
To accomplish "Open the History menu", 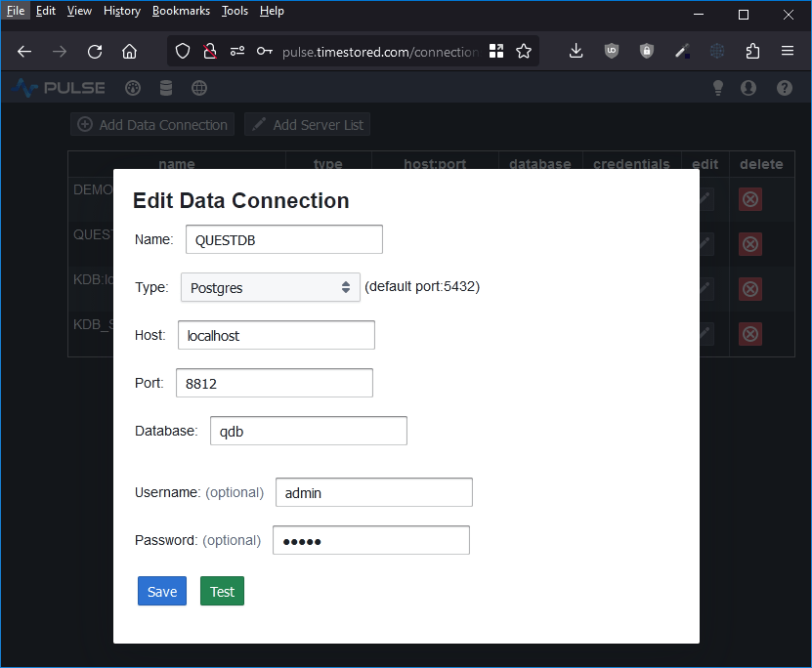I will pyautogui.click(x=122, y=11).
